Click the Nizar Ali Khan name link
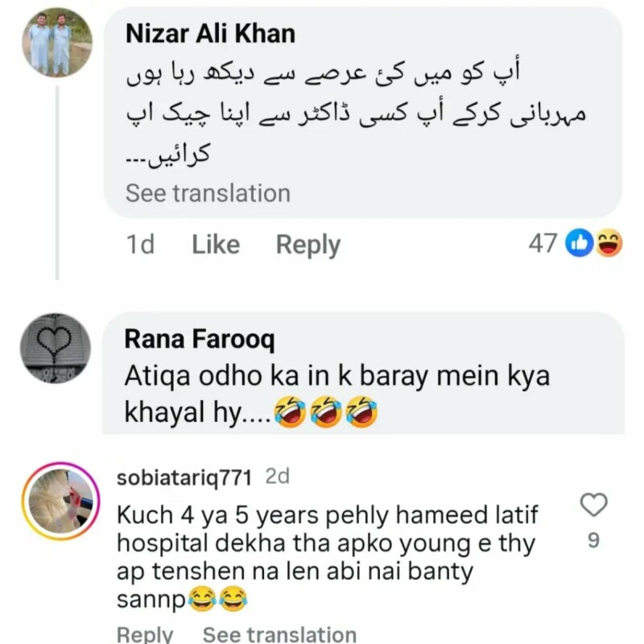This screenshot has height=644, width=644. click(210, 33)
